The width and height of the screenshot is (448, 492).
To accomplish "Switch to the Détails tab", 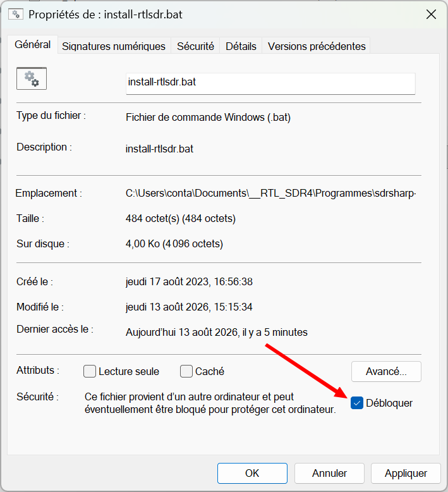I will click(241, 46).
